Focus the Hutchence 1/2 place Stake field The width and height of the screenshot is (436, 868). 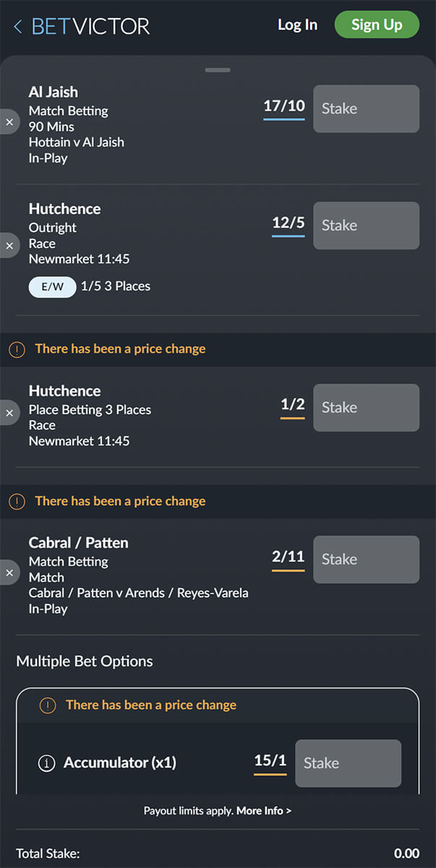pos(366,407)
